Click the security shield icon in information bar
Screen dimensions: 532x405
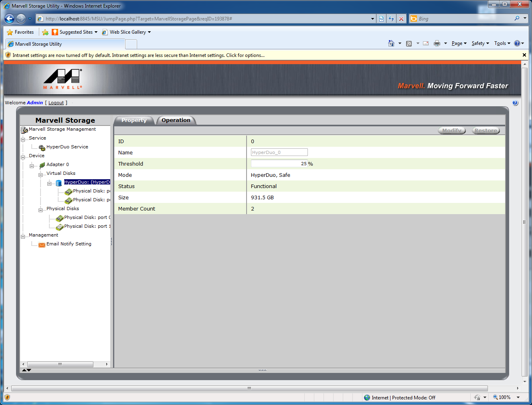pyautogui.click(x=8, y=55)
